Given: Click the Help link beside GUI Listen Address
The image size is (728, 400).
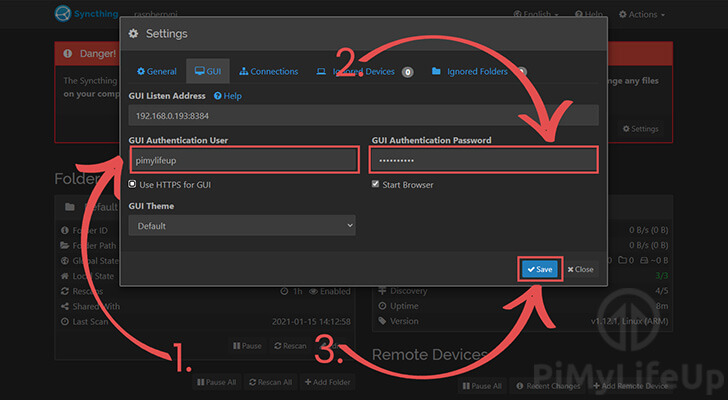Looking at the screenshot, I should point(228,96).
